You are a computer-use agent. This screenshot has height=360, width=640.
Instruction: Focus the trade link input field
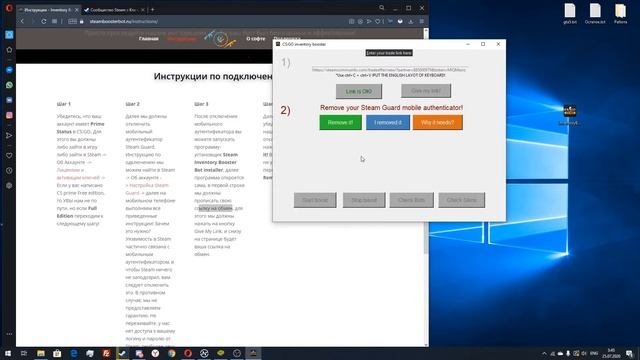pos(389,69)
